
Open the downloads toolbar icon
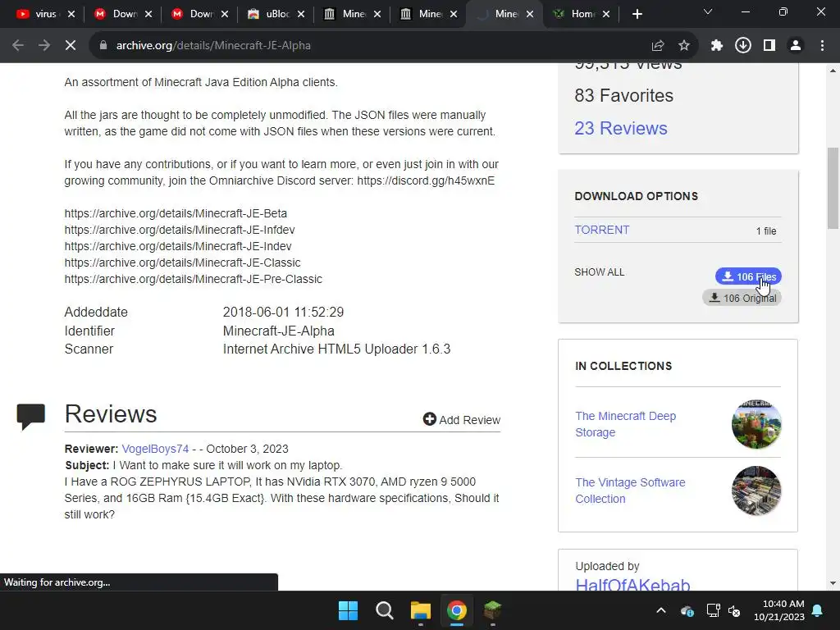pyautogui.click(x=743, y=46)
